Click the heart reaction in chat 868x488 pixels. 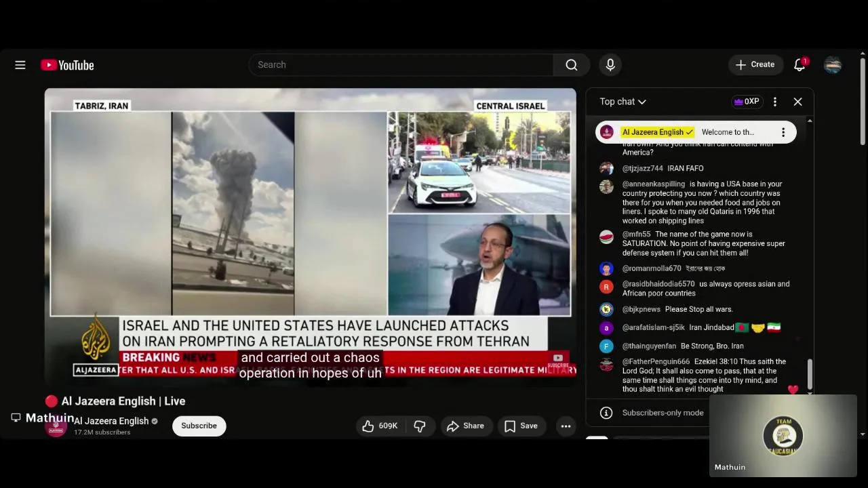(x=793, y=390)
